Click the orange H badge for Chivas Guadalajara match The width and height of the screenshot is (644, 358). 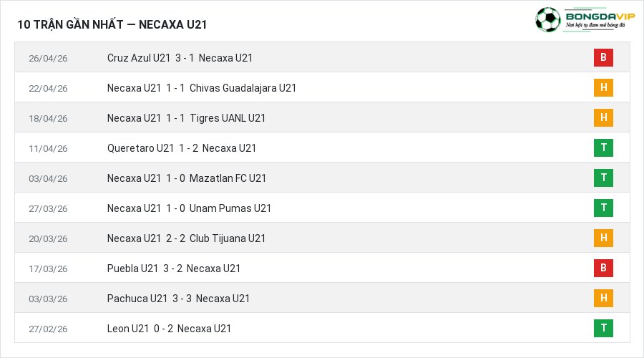[x=603, y=87]
